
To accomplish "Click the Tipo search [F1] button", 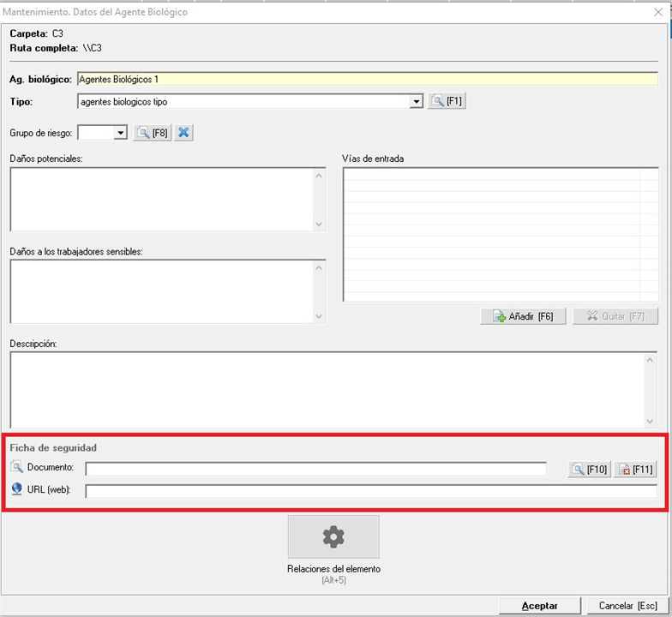I will (447, 101).
